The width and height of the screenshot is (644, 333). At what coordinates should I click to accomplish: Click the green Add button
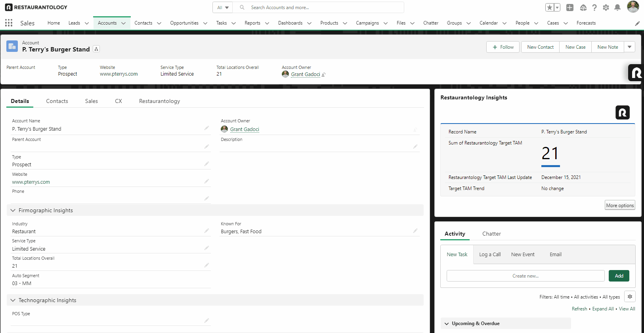tap(619, 276)
